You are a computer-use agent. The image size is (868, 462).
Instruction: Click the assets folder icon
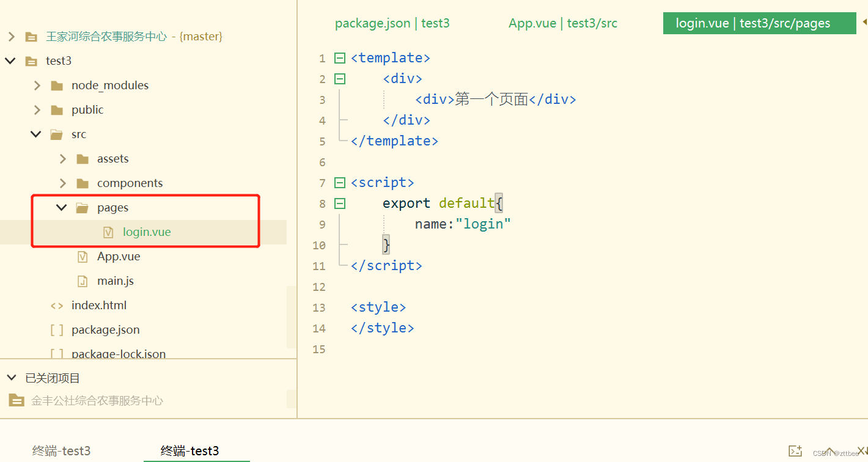click(x=83, y=159)
